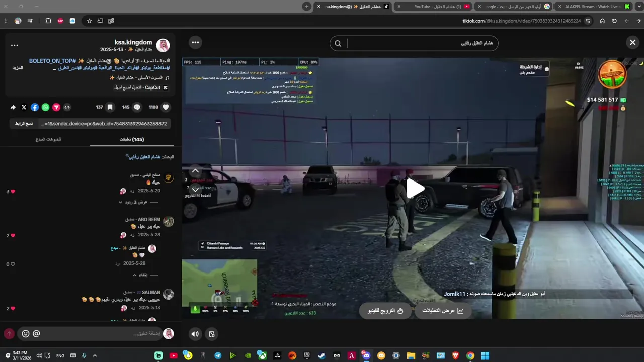Post the comment with arrow button

[9, 334]
